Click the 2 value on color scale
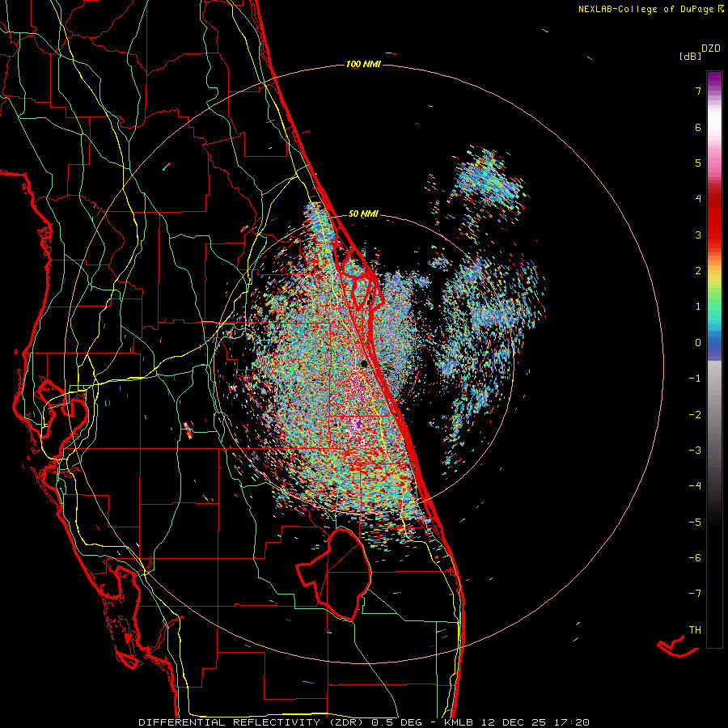Screen dimensions: 728x728 698,271
